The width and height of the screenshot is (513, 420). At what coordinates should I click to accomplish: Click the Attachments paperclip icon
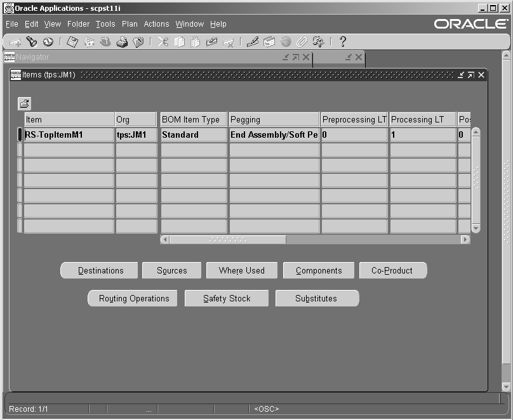point(302,42)
